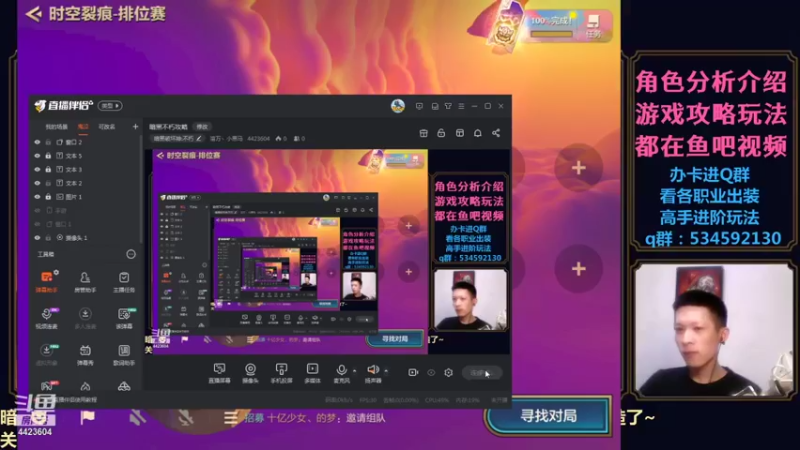Add a 手机投屏 phone mirroring source
This screenshot has height=450, width=800.
[x=281, y=373]
